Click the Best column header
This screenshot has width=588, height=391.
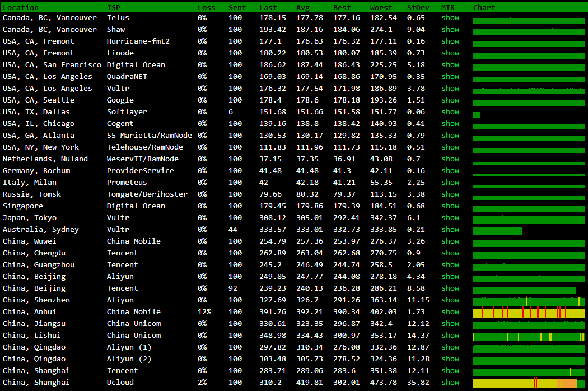coord(342,7)
